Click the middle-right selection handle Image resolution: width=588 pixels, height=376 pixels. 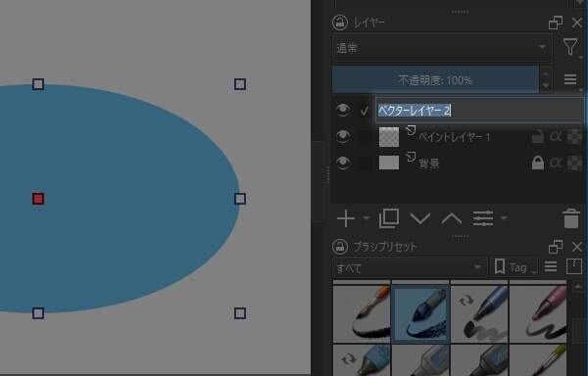[x=240, y=199]
